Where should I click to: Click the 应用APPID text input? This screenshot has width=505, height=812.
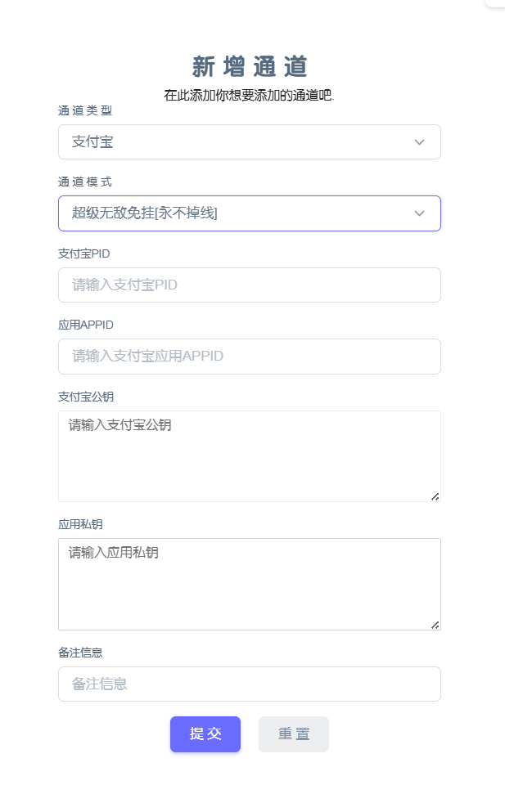pos(249,357)
